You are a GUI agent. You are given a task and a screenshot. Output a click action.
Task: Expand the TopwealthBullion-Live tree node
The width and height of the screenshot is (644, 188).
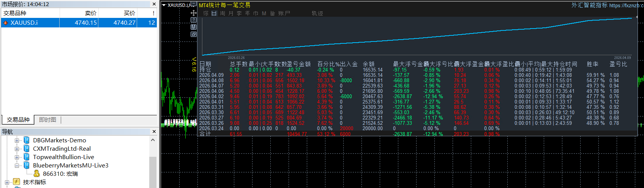[17, 157]
